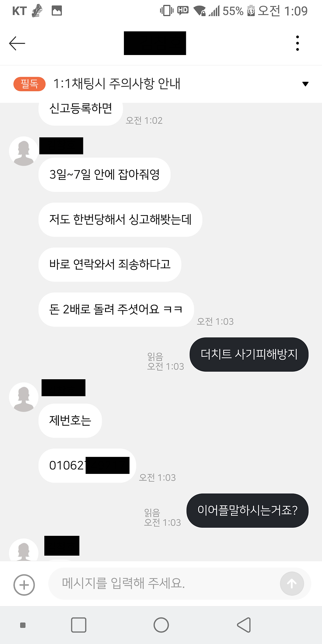The image size is (322, 644).
Task: Select the 저도 한번당해서 싱고해봣는데 message
Action: (120, 220)
